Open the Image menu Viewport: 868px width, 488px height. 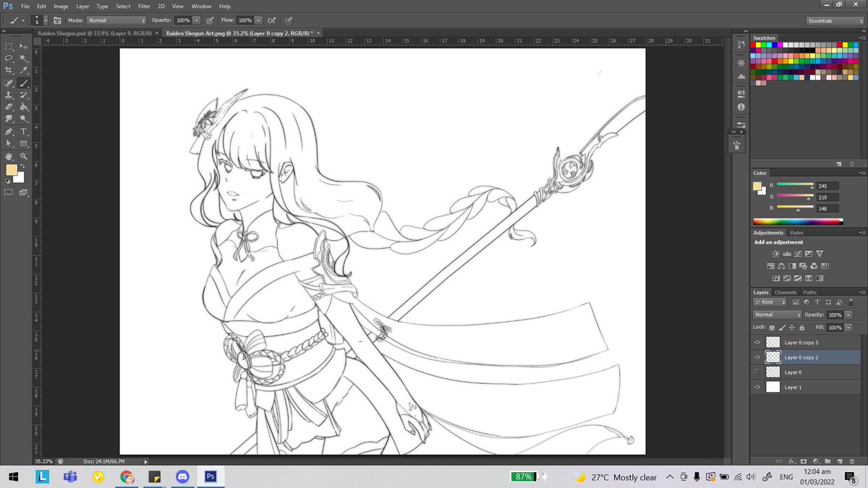61,6
